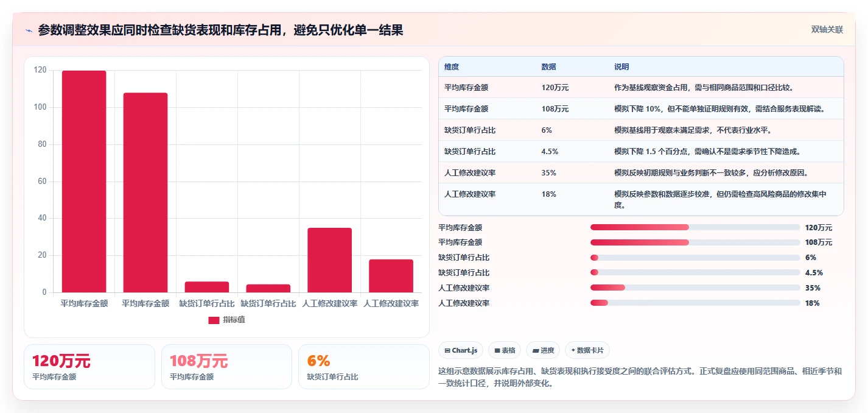The image size is (868, 413).
Task: Click the 数据 column header
Action: (x=548, y=67)
